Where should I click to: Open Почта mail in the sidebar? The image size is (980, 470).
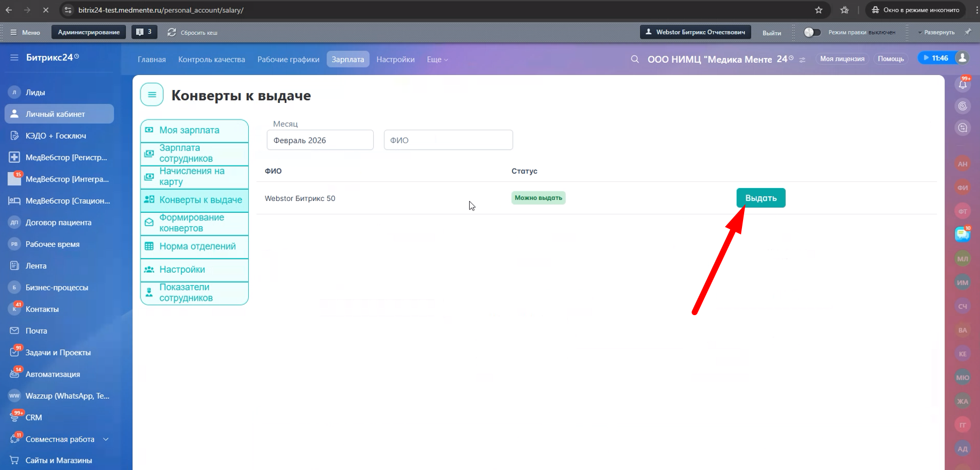pyautogui.click(x=36, y=331)
